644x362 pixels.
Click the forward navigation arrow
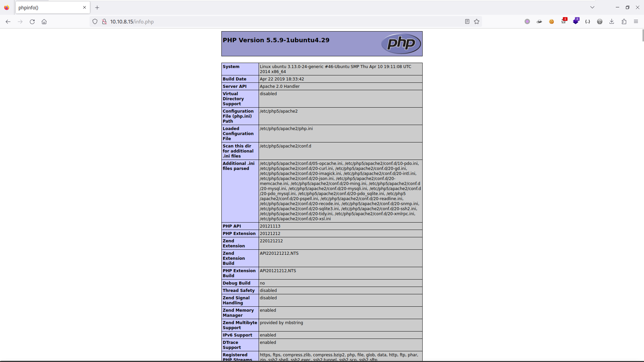point(20,21)
